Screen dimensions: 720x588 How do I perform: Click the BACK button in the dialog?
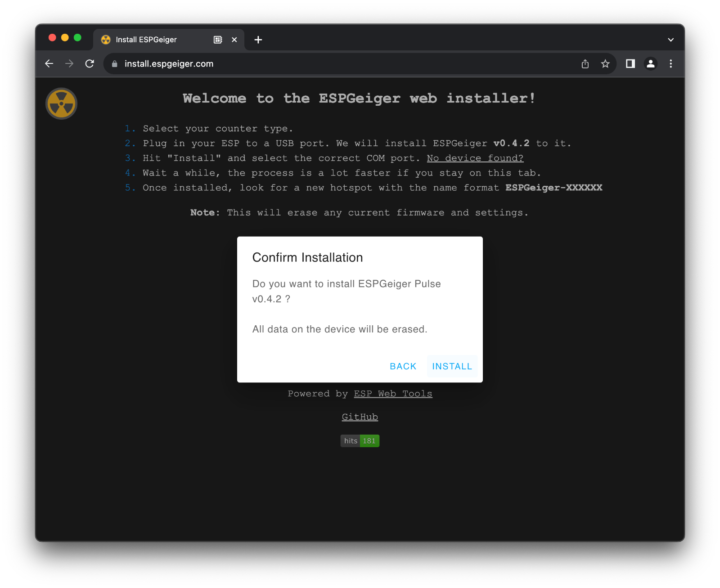click(x=403, y=366)
